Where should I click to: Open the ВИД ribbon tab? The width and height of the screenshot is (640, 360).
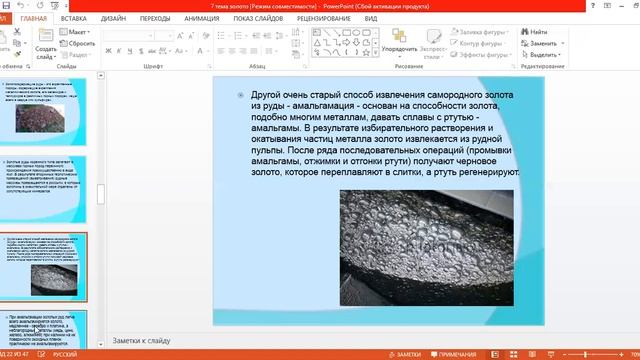(x=371, y=18)
